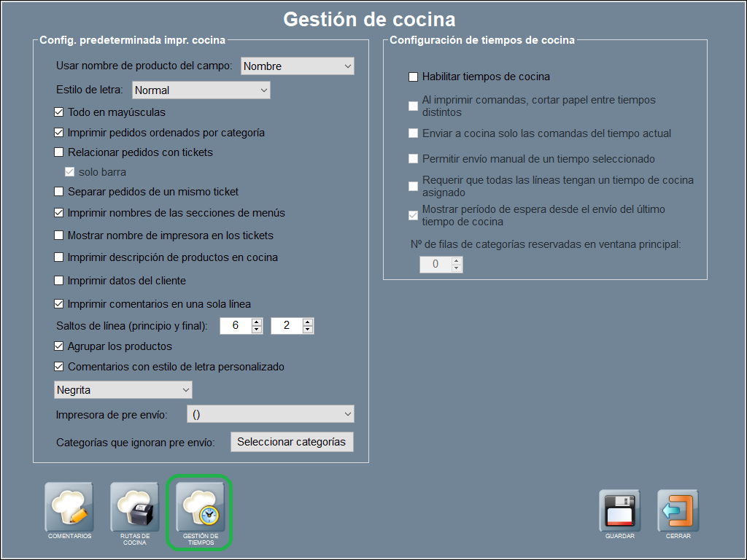Enable Habilitar tiempos de cocina
Viewport: 747px width, 560px height.
[414, 77]
